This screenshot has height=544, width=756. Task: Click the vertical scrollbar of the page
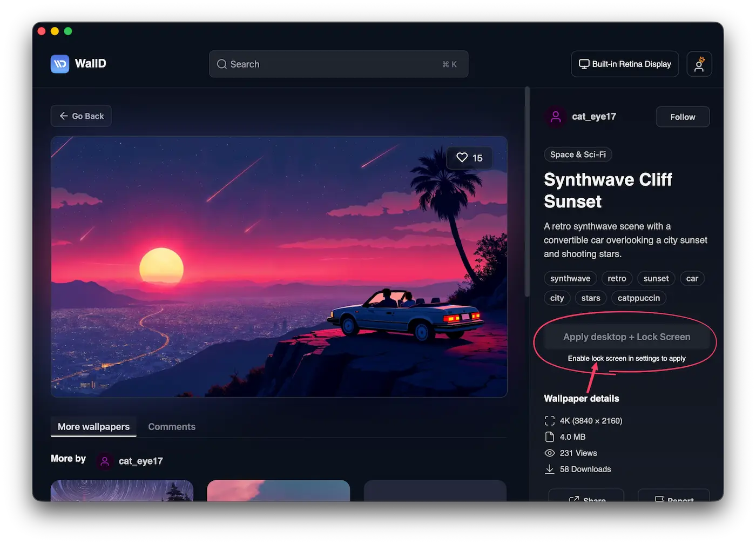click(527, 192)
